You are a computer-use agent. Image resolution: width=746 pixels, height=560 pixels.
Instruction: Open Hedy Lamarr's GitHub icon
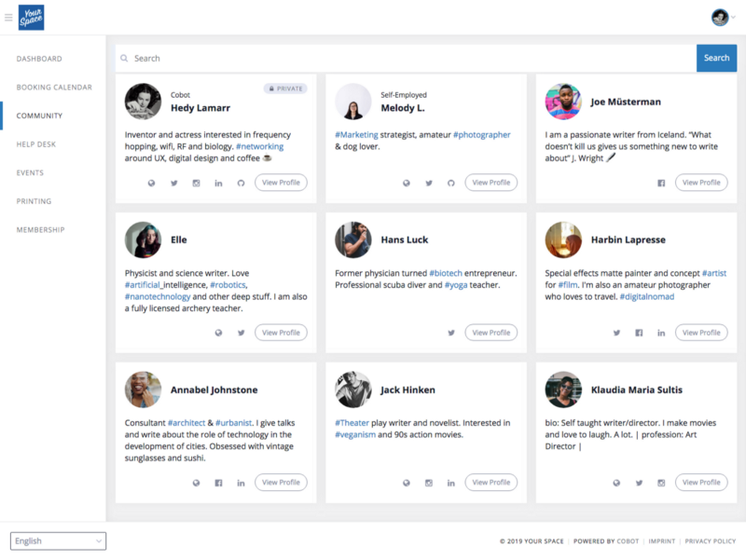241,183
